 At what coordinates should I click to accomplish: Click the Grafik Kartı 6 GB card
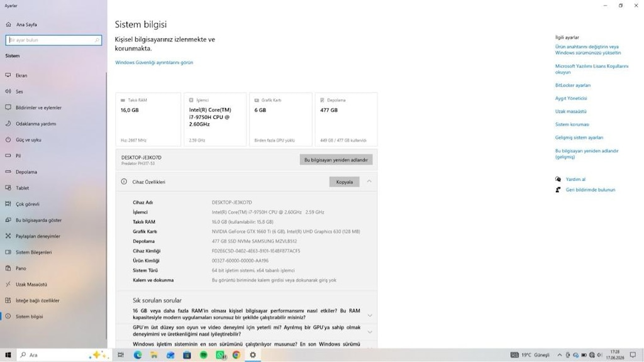pyautogui.click(x=280, y=119)
